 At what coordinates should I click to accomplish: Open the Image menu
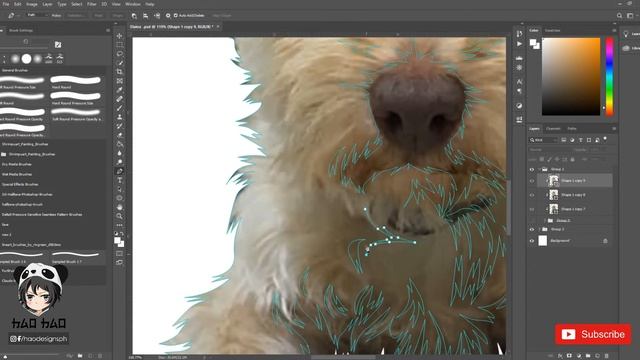(32, 4)
